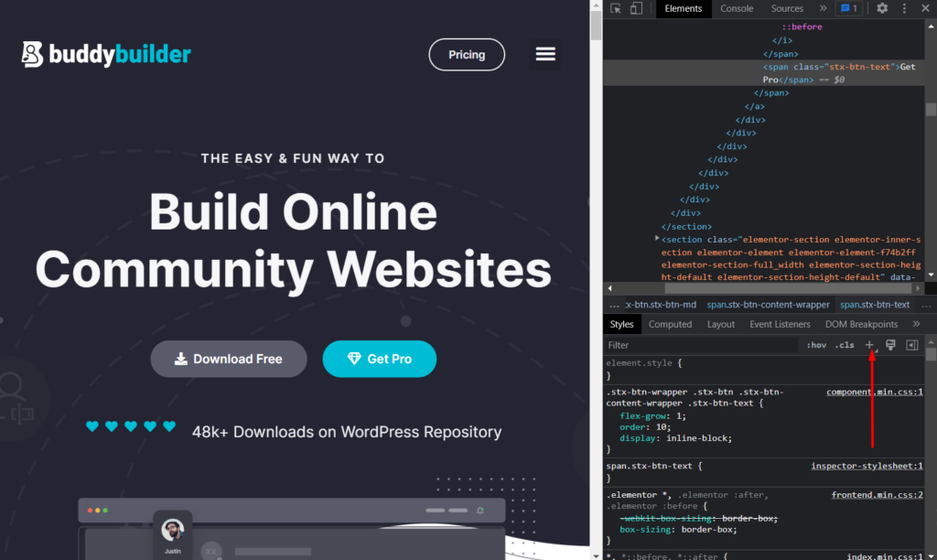Screen dimensions: 937x560
Task: Click the Get Pro button
Action: 380,359
